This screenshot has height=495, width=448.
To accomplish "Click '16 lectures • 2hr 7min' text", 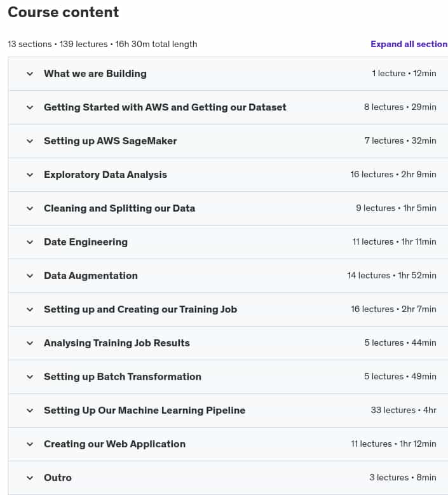I will pyautogui.click(x=394, y=309).
